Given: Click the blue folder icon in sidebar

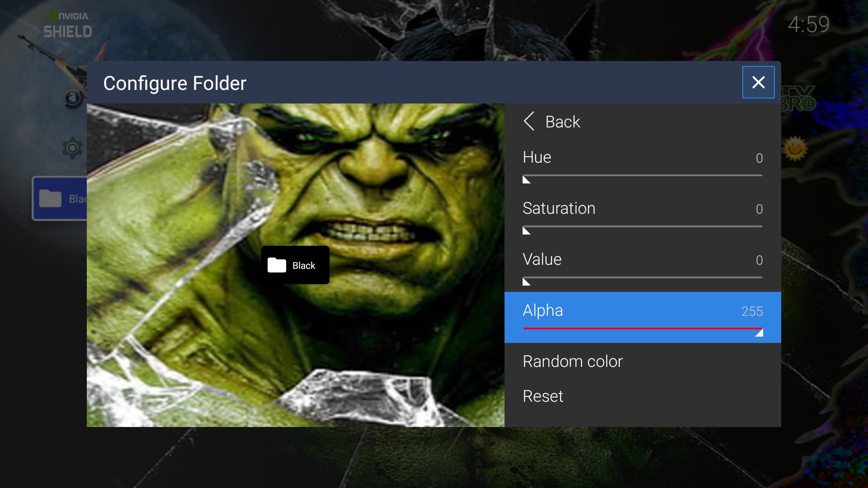Looking at the screenshot, I should 50,198.
